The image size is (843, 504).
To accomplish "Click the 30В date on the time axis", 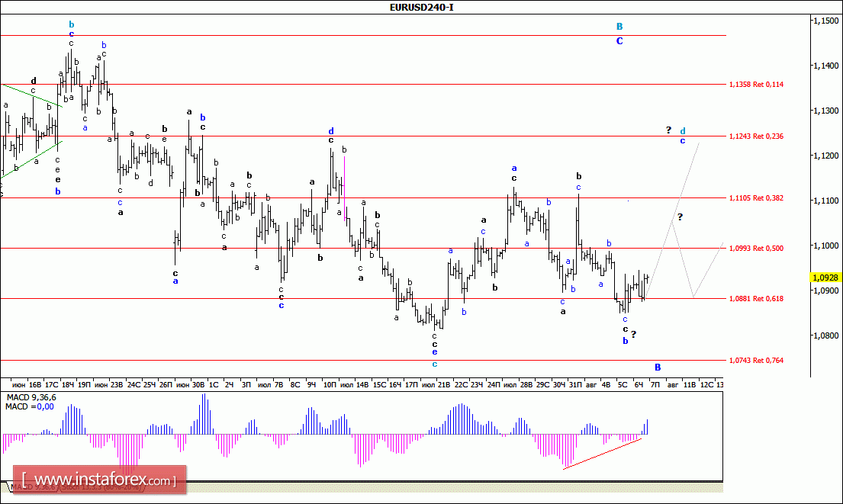I will click(198, 385).
